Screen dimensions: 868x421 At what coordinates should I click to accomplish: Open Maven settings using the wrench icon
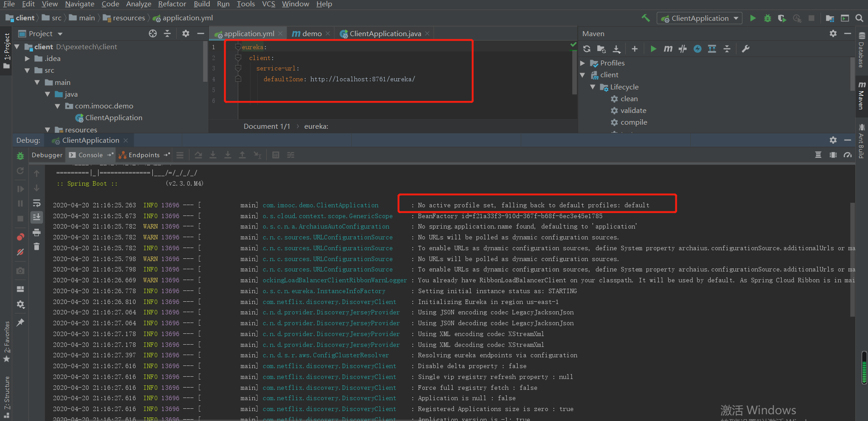745,49
